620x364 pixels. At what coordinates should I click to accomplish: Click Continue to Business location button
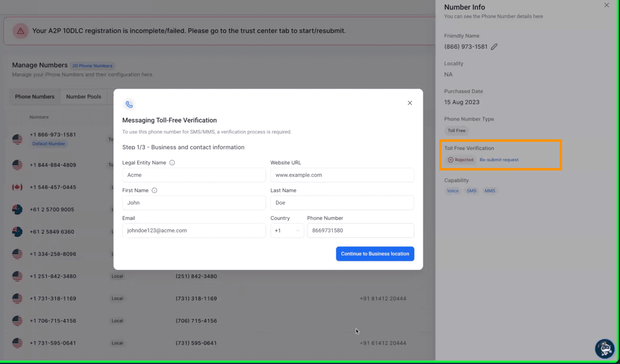pyautogui.click(x=375, y=254)
